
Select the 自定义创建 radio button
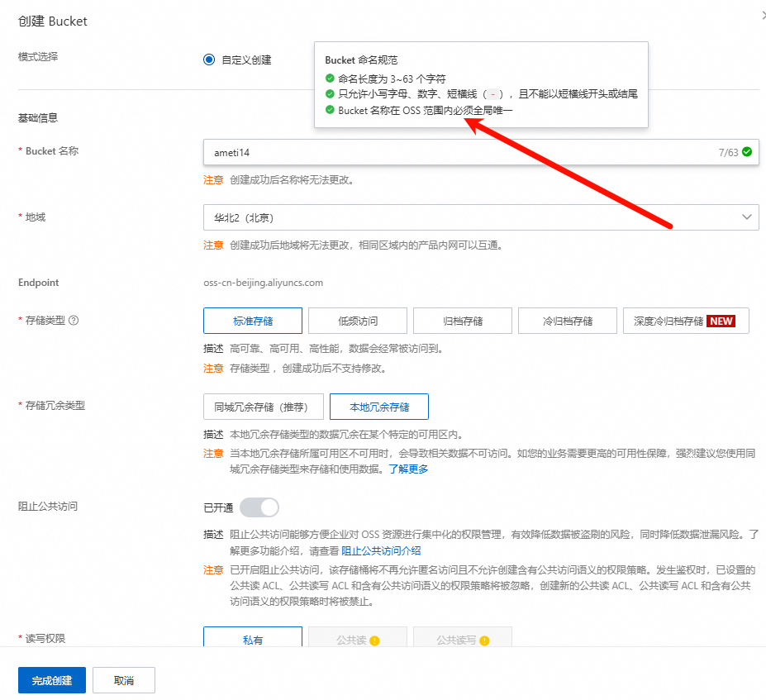(209, 60)
